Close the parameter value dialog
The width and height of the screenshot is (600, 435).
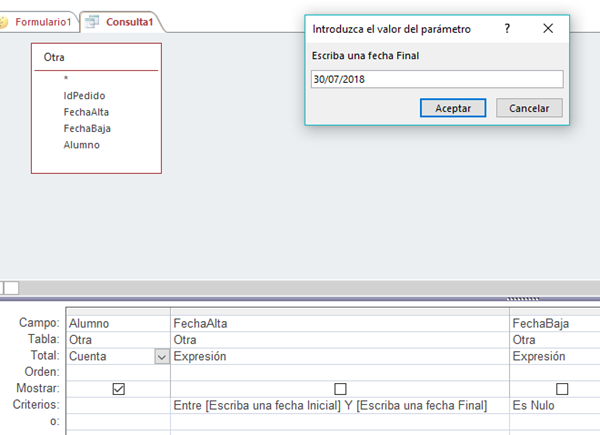548,28
